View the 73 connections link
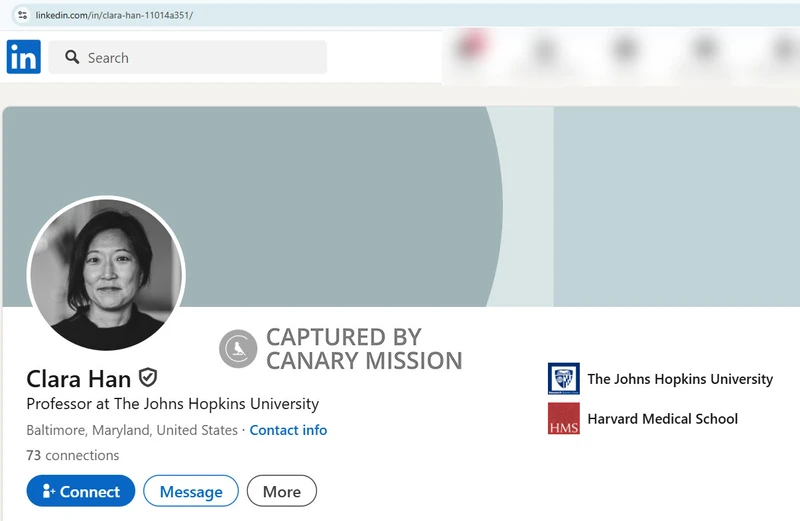This screenshot has height=521, width=800. click(x=72, y=455)
